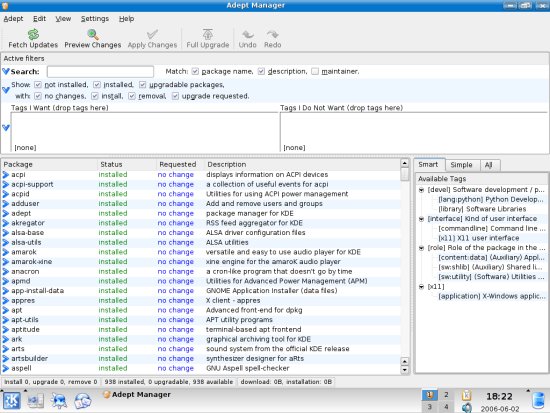Toggle the description match checkbox
Image resolution: width=550 pixels, height=413 pixels.
(261, 72)
